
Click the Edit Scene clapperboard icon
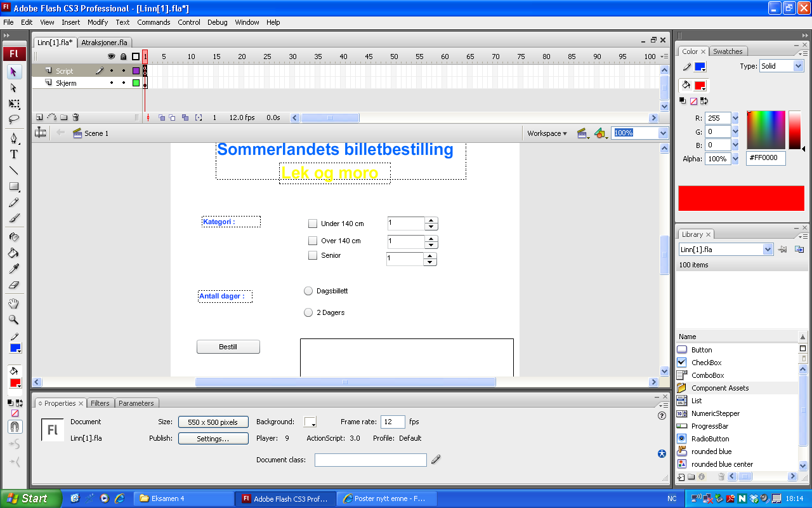[582, 133]
